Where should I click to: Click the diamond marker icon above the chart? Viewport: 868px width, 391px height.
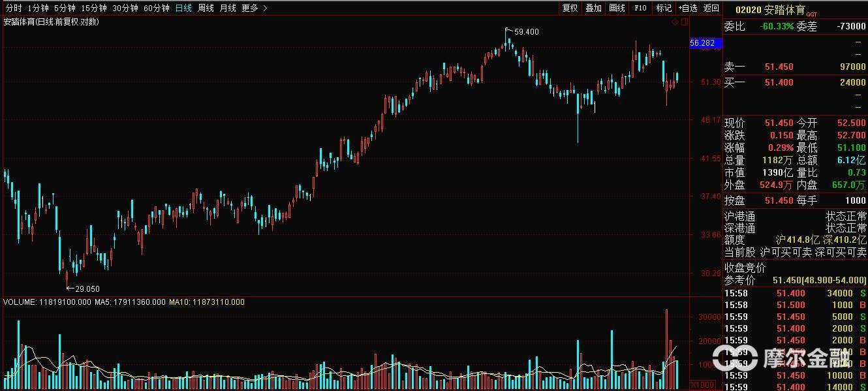(x=675, y=22)
